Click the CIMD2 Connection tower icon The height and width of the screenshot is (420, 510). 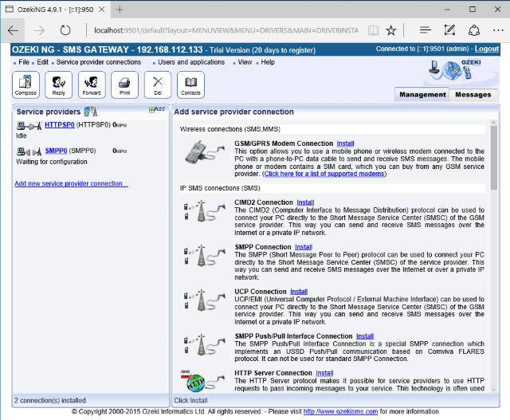pyautogui.click(x=205, y=211)
